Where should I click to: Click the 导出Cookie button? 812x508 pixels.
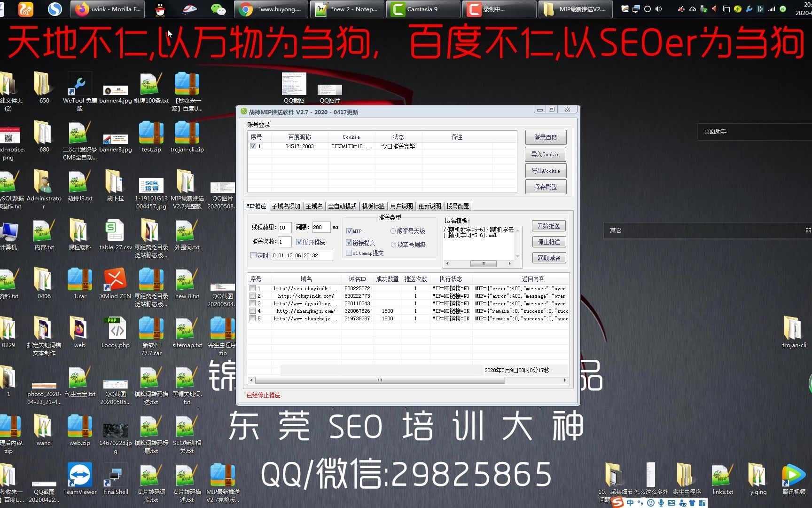pos(546,171)
